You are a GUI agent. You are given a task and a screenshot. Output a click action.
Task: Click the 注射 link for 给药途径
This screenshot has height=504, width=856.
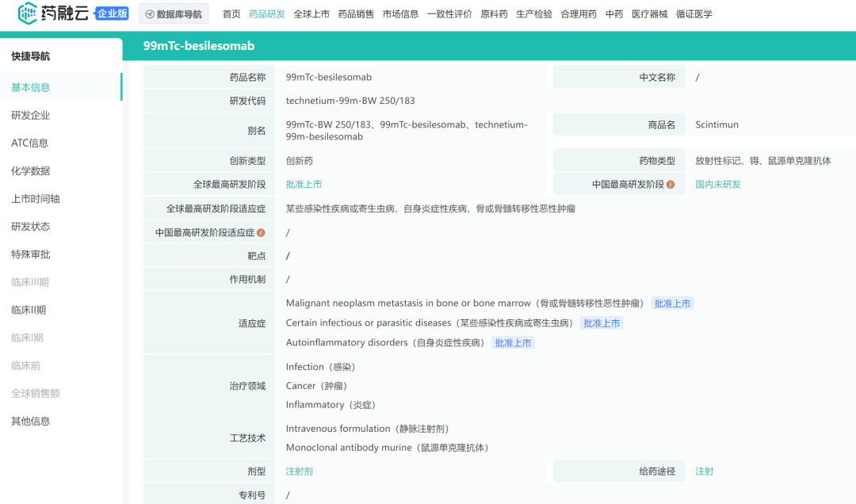click(704, 470)
